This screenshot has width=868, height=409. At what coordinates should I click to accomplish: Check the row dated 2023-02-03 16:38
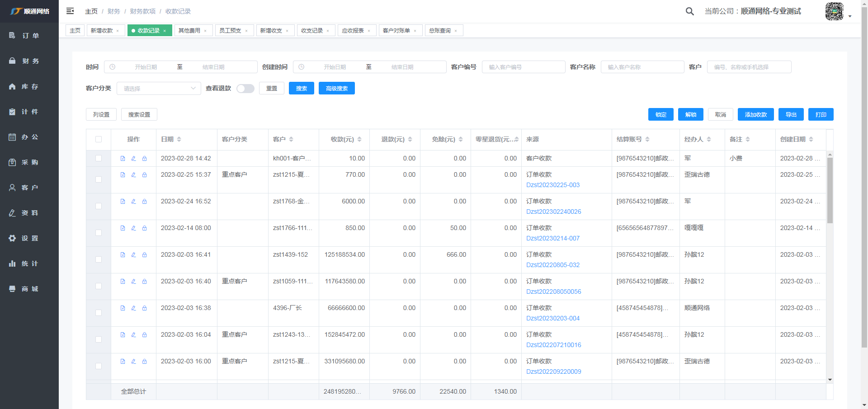pyautogui.click(x=99, y=313)
